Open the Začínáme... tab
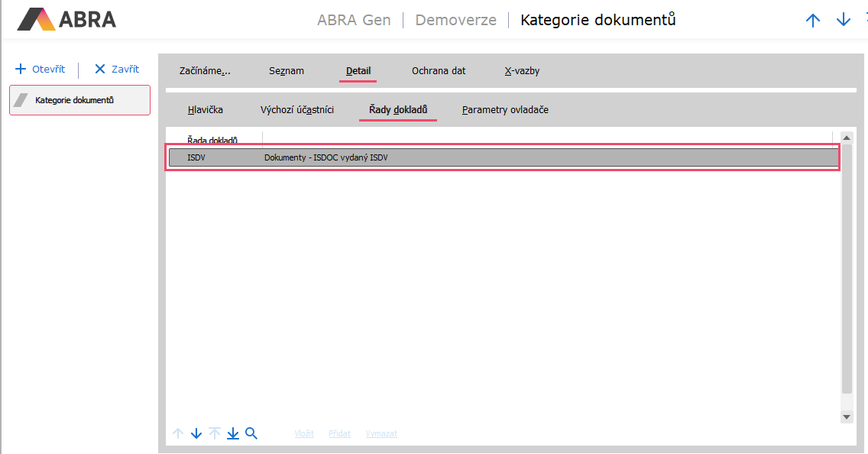The width and height of the screenshot is (868, 454). tap(205, 71)
